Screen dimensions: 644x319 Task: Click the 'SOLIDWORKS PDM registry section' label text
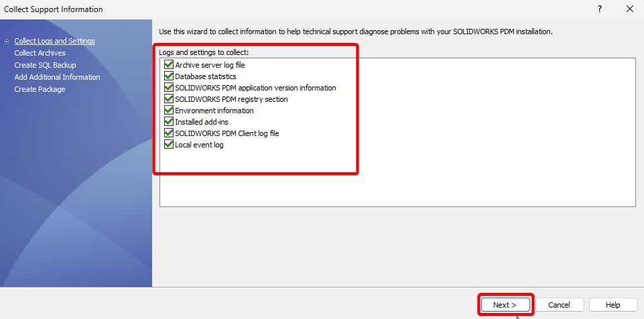click(231, 99)
